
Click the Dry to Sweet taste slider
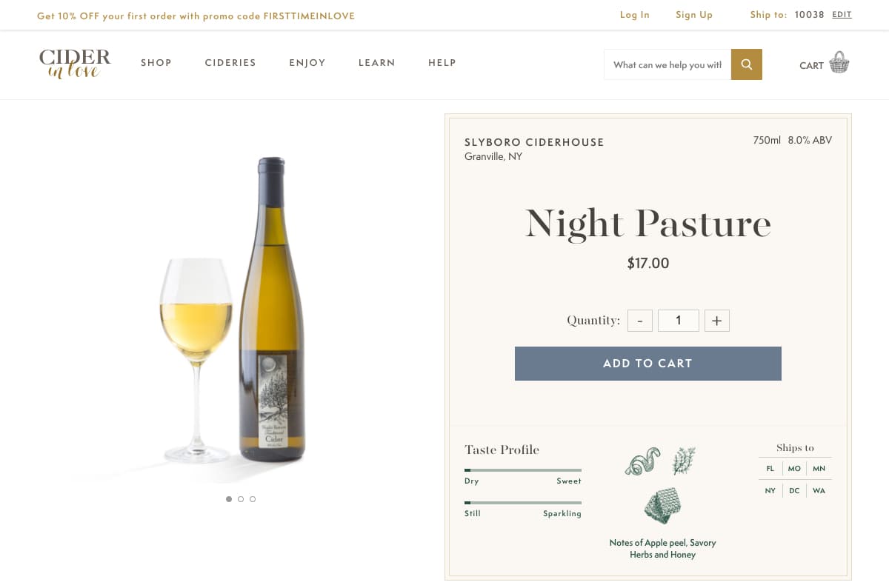pyautogui.click(x=522, y=470)
